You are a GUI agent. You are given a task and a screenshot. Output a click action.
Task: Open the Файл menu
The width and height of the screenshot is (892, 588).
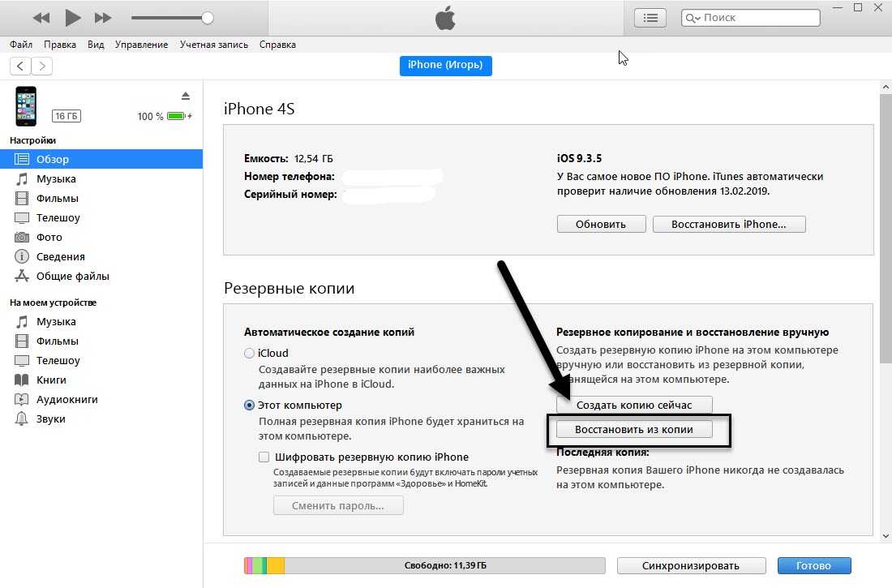pyautogui.click(x=21, y=45)
